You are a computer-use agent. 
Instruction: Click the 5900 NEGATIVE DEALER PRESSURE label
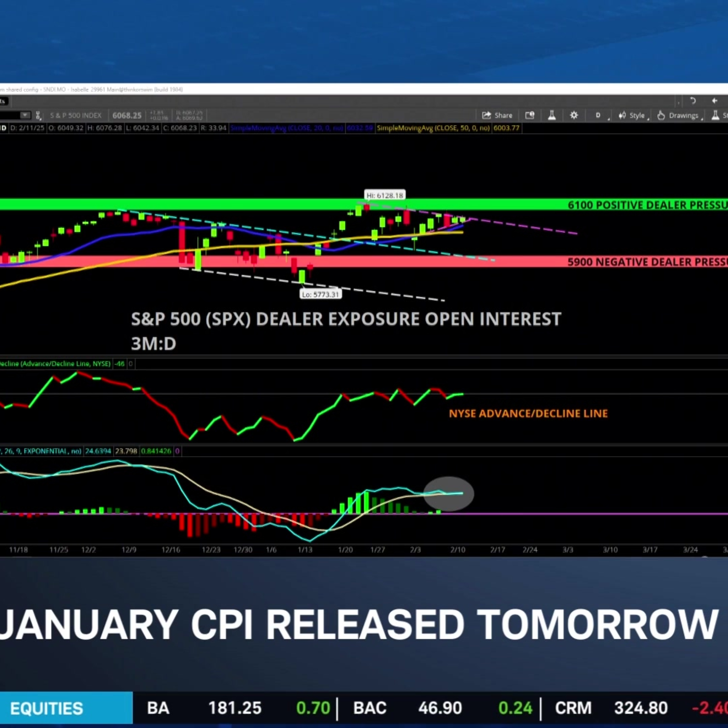(x=648, y=262)
